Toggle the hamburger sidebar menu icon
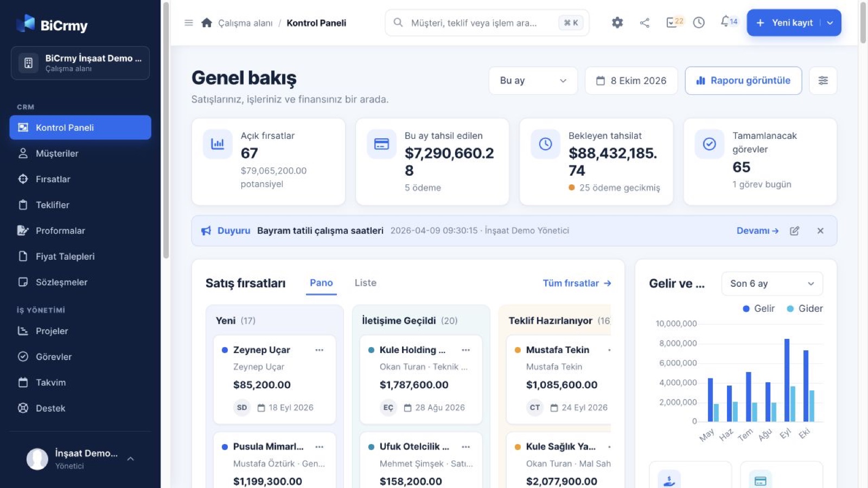Screen dimensions: 868x488 click(x=189, y=23)
